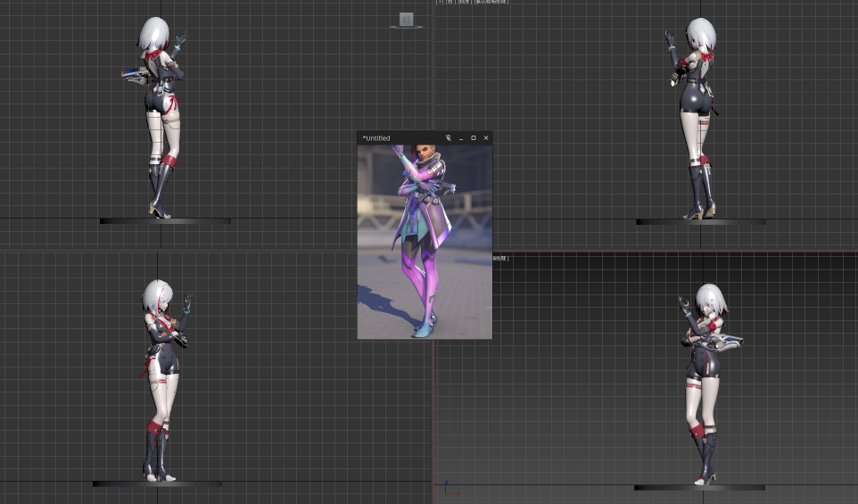
Task: Select the pedestal disc in the bottom-right viewport
Action: click(x=699, y=487)
